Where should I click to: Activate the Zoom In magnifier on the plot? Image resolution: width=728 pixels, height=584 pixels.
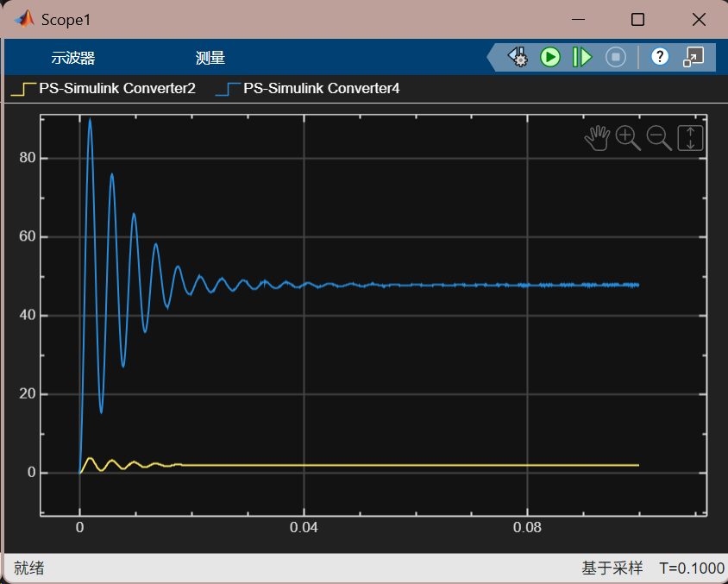[628, 138]
